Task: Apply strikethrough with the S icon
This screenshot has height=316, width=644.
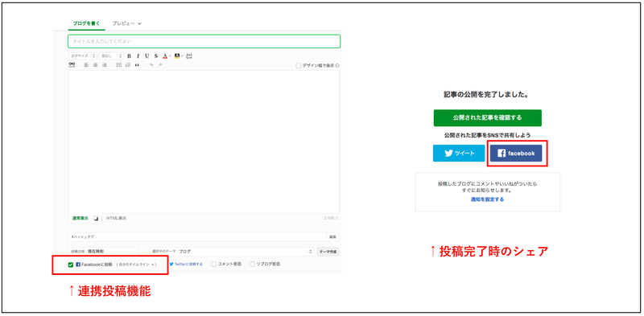Action: click(x=156, y=55)
